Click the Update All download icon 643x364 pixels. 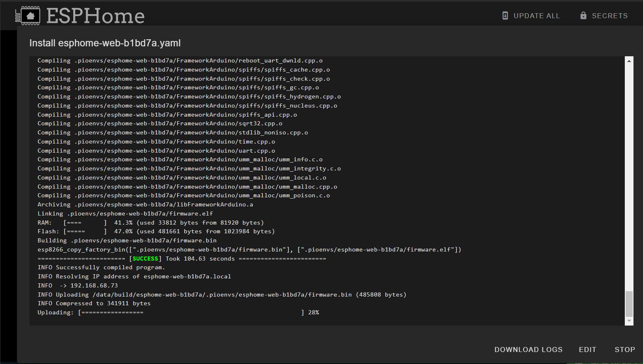(x=505, y=16)
